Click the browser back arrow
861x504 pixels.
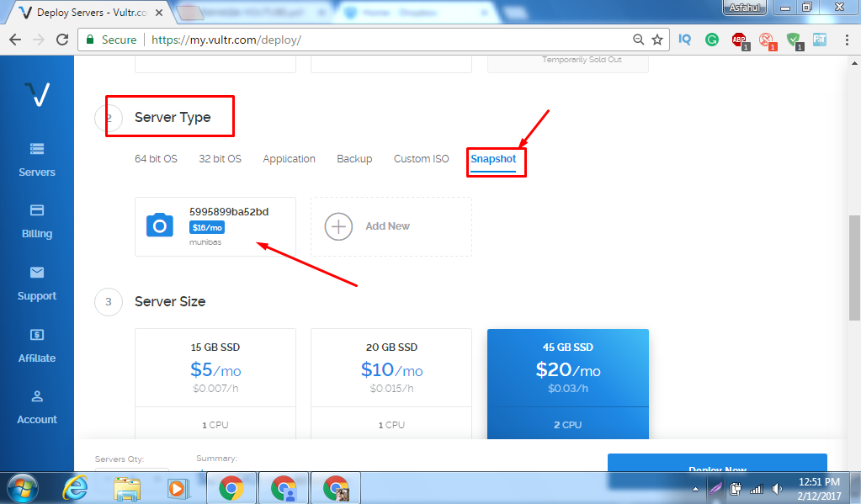[15, 40]
